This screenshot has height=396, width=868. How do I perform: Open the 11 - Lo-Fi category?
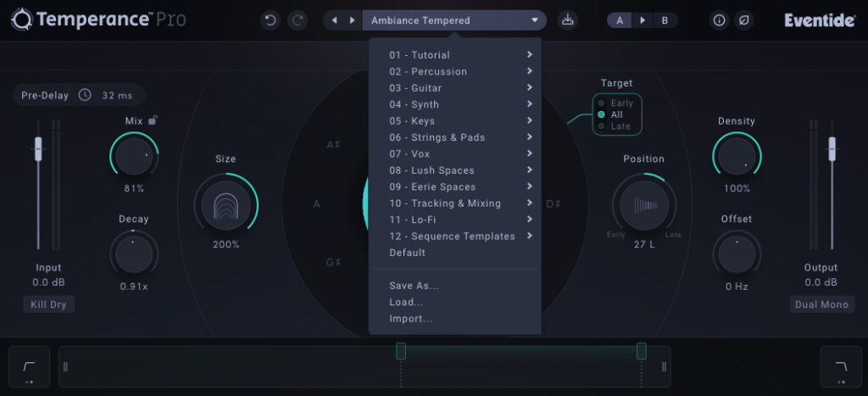[454, 220]
